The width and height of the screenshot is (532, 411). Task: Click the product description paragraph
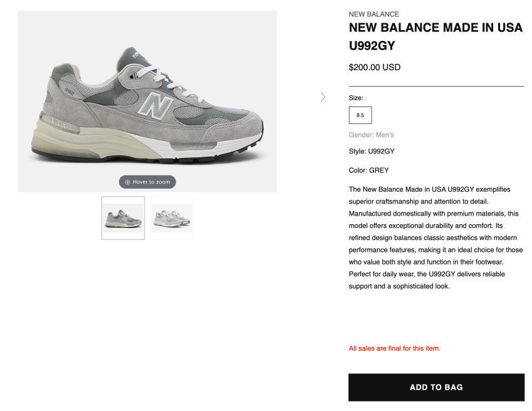[x=436, y=237]
